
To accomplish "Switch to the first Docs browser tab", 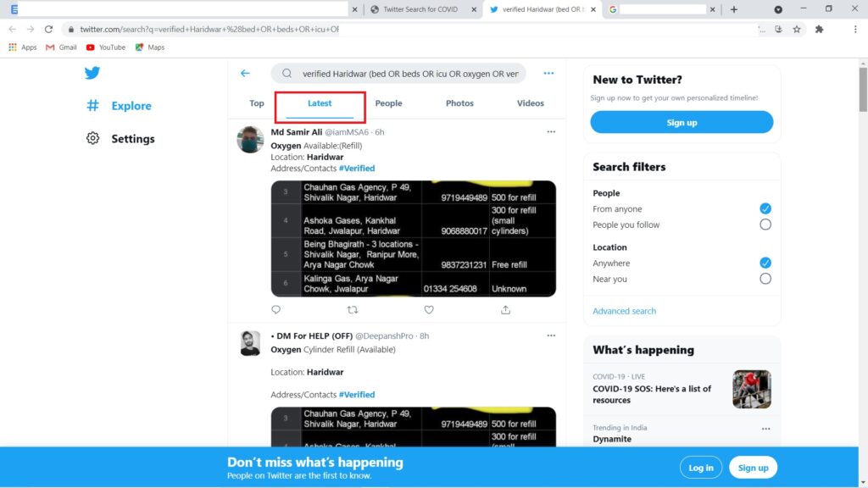I will (183, 9).
